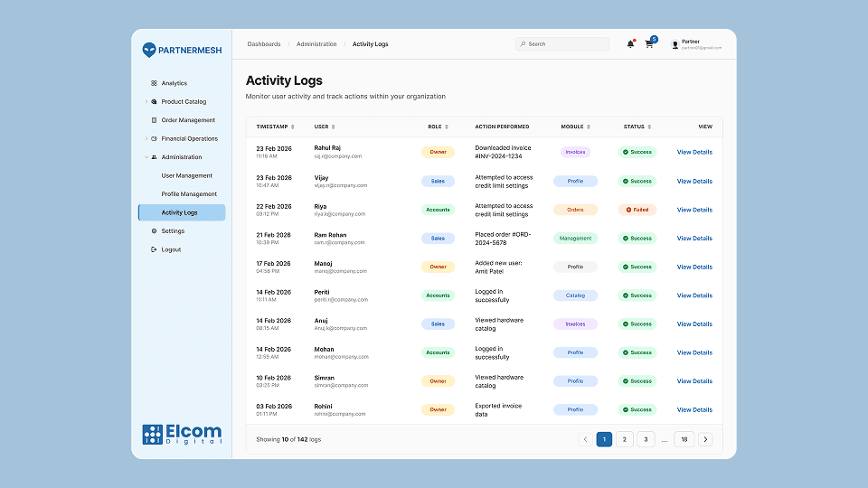View Details for Rahul Raj's log
Screen dimensions: 868x488
tap(694, 153)
